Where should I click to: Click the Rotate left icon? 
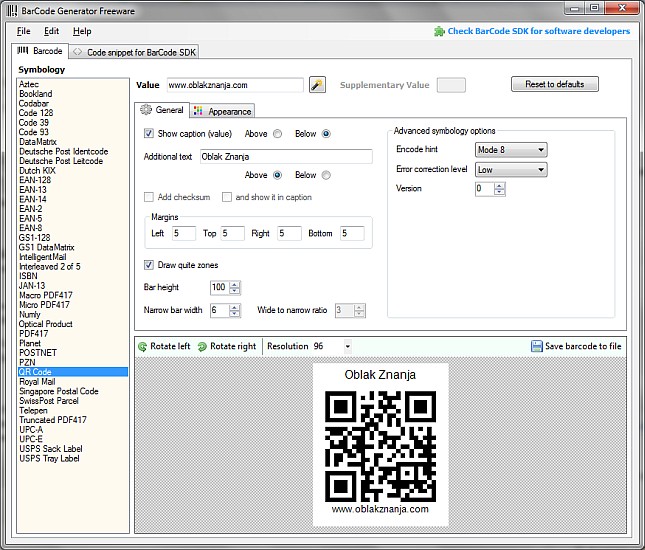click(x=142, y=346)
